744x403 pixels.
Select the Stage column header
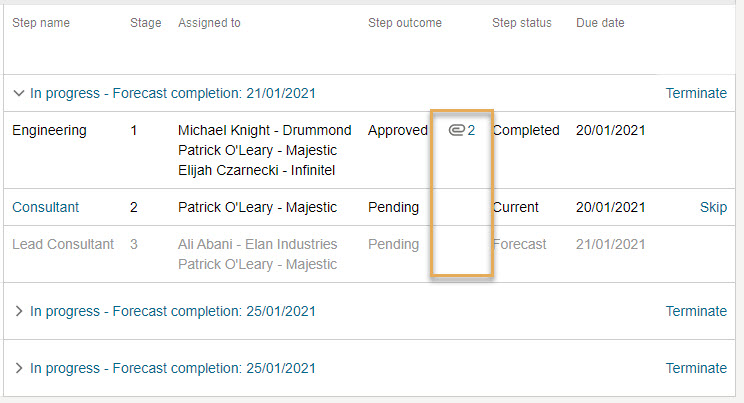[146, 23]
